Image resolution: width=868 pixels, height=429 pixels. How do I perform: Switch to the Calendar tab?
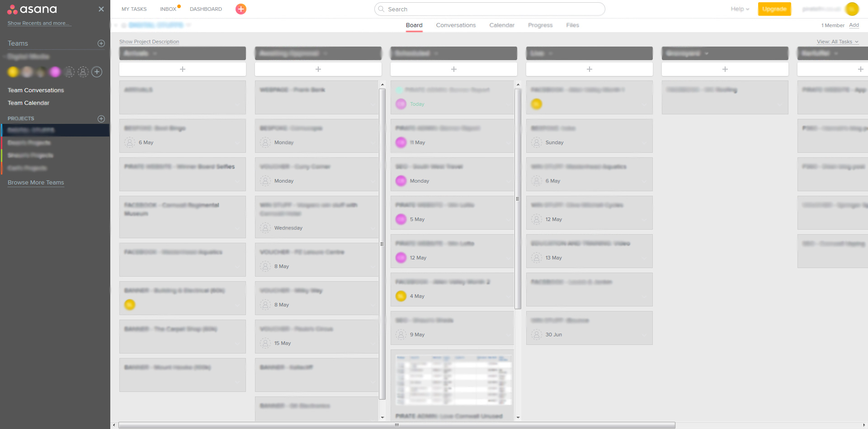click(x=501, y=25)
